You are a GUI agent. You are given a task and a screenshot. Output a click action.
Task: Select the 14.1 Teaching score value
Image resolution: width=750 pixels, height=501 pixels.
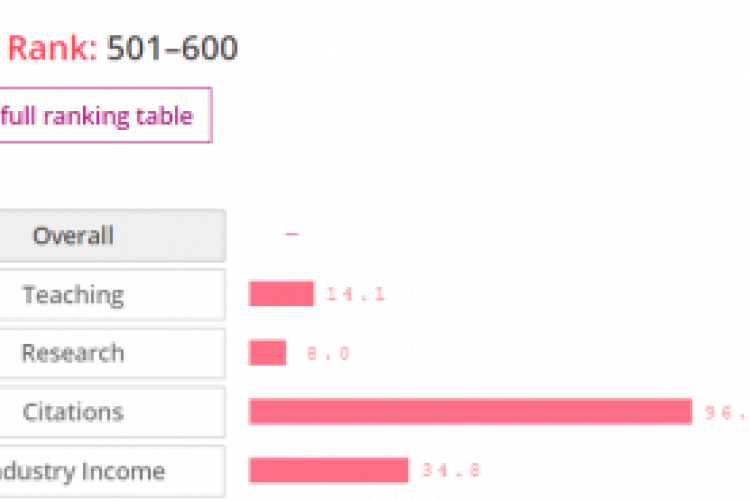(x=355, y=295)
